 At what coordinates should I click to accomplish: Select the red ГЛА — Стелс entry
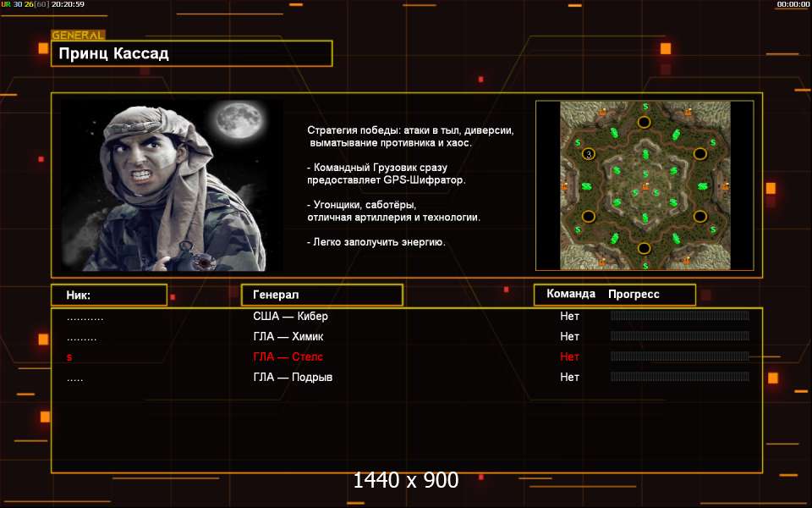[288, 357]
